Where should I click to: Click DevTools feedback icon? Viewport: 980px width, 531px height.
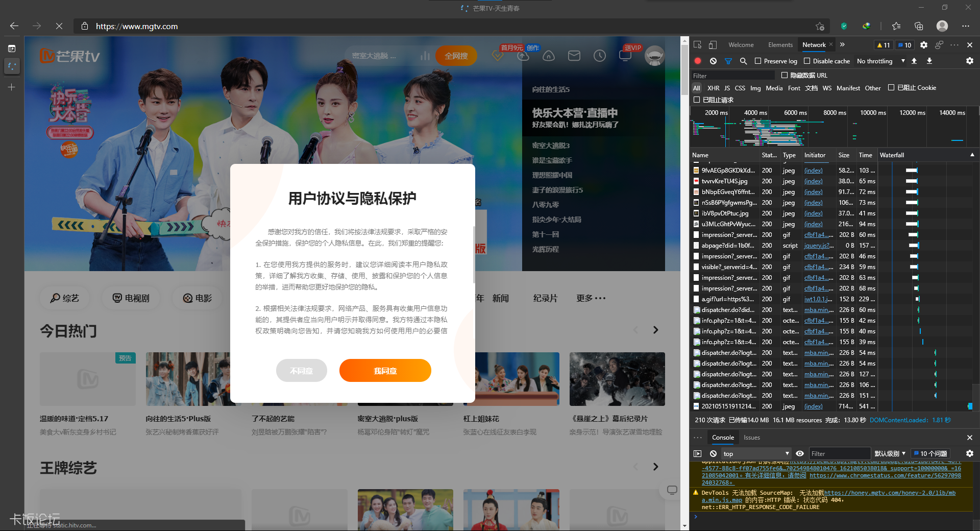pyautogui.click(x=939, y=45)
